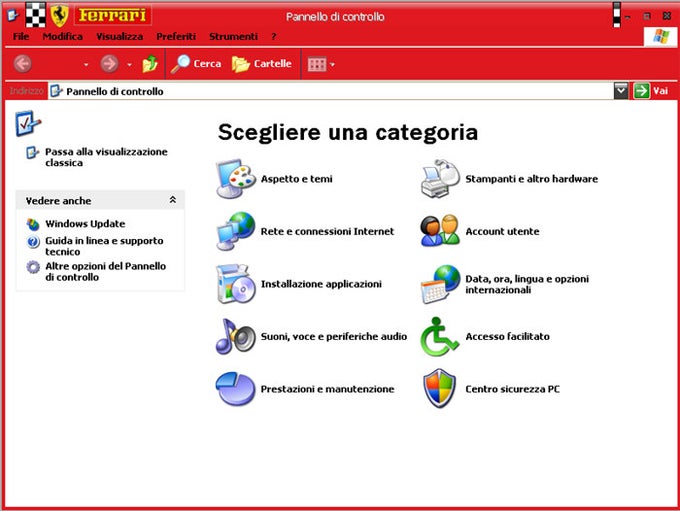Open the Data, ora, lingua calendar globe icon

pyautogui.click(x=440, y=284)
